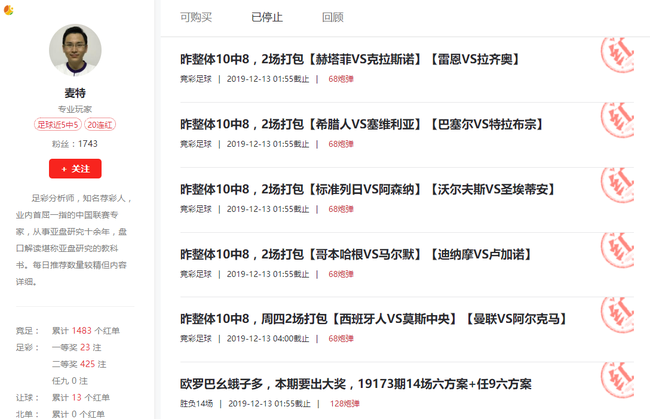Click the 128 price in the 欧罗巴 row

344,404
